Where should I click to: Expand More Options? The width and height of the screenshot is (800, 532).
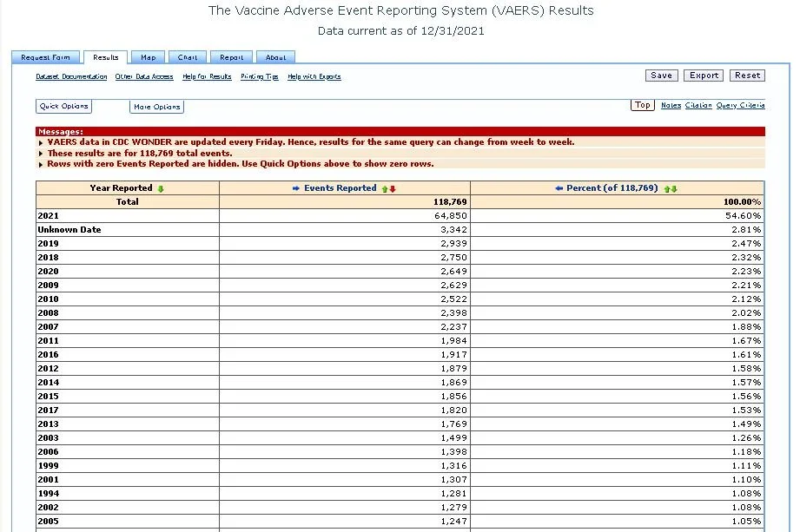[156, 107]
